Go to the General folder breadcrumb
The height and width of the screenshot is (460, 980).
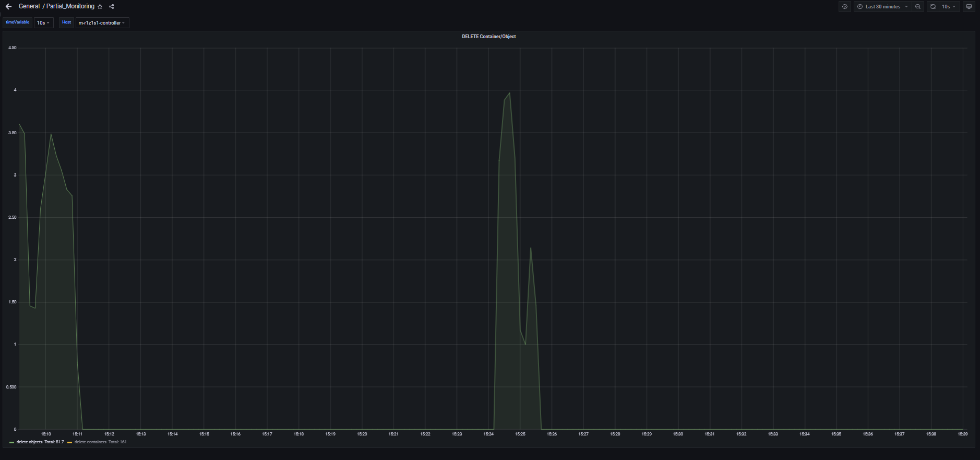click(29, 6)
